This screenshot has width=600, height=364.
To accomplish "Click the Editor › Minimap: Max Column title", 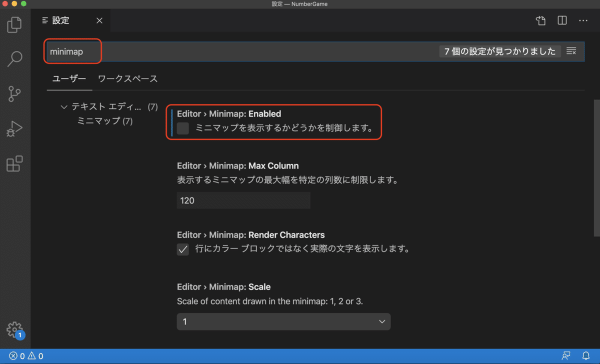I will (x=237, y=165).
